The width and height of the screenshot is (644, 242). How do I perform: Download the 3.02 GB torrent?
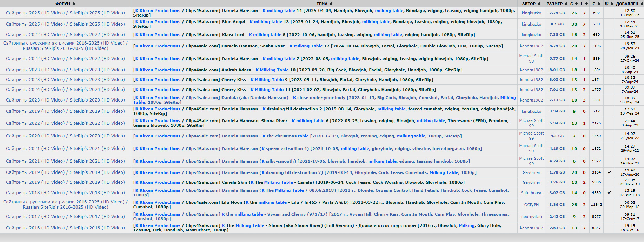pos(557,193)
